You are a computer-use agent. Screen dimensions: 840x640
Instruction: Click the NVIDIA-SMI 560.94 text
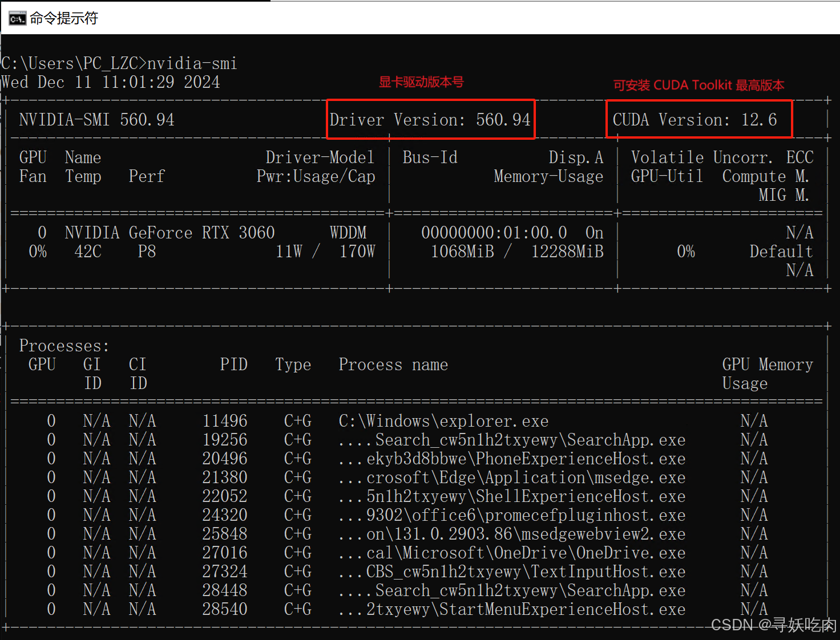tap(96, 120)
